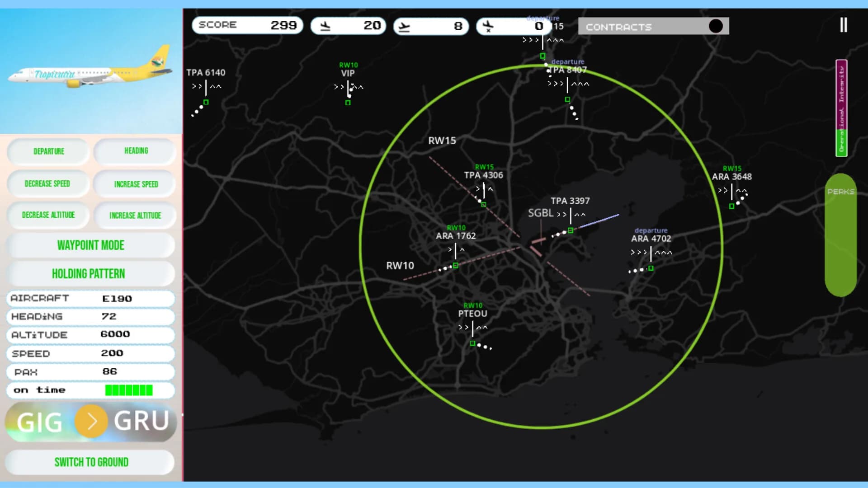Image resolution: width=868 pixels, height=488 pixels.
Task: Select INCREASE SPEED
Action: coord(136,184)
